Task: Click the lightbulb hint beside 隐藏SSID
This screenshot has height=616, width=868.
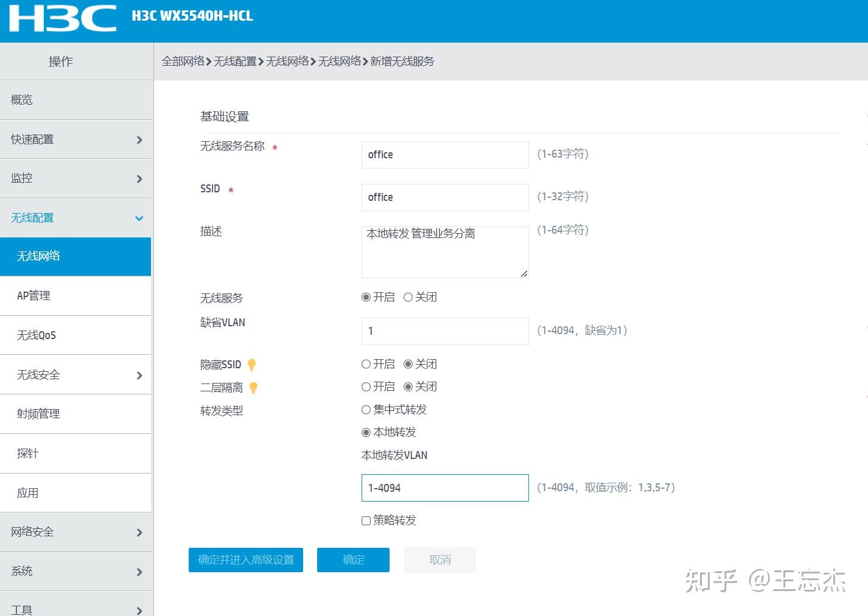Action: (x=252, y=365)
